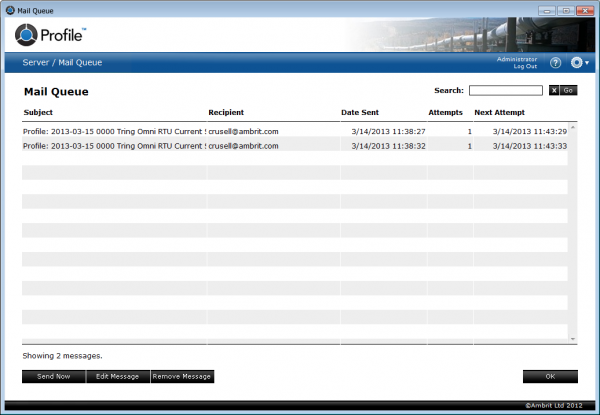This screenshot has height=415, width=600.
Task: Sort by the Recipient column header
Action: (226, 112)
